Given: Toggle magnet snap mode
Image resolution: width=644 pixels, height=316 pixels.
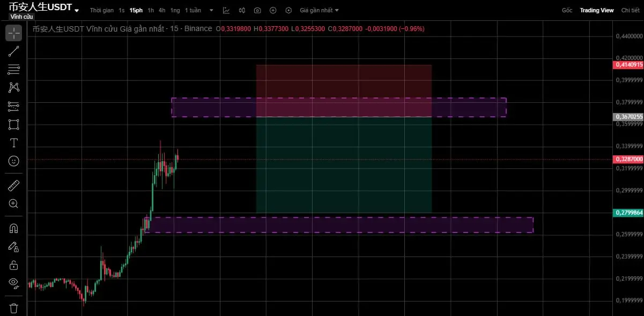Looking at the screenshot, I should [14, 229].
